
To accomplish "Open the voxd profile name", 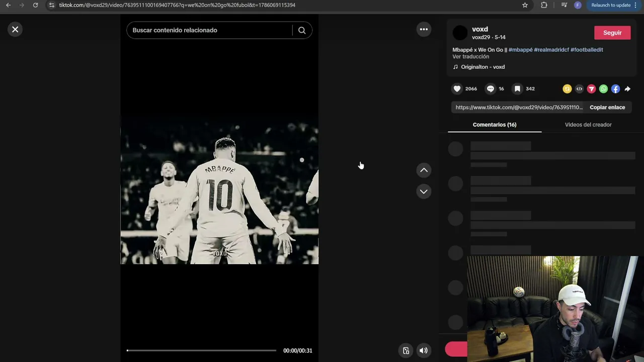I will click(x=480, y=29).
